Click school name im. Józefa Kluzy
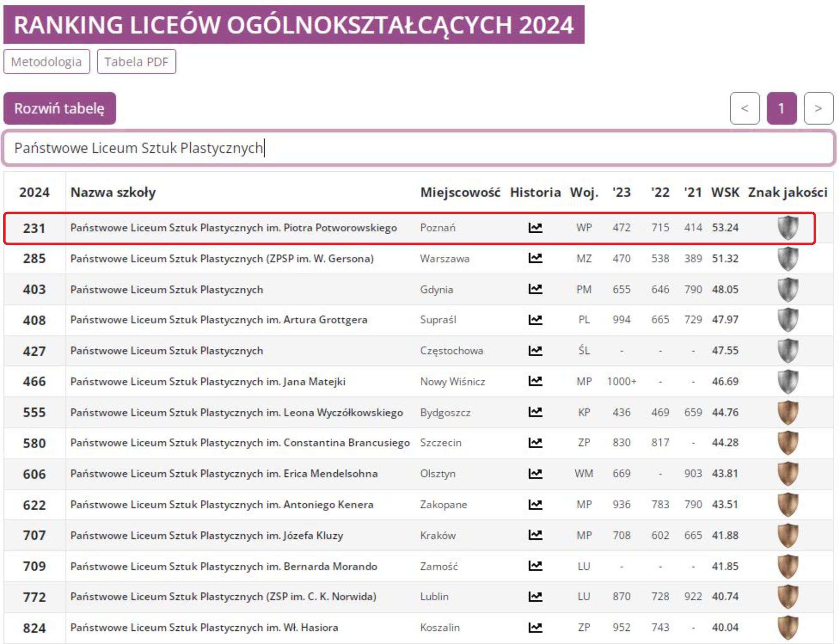Viewport: 840px width, 644px height. click(206, 535)
